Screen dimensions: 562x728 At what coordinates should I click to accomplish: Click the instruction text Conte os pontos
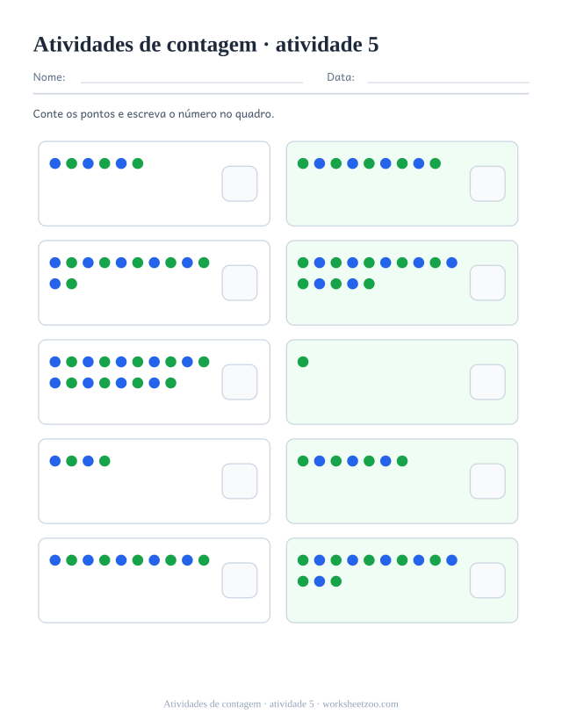pos(74,114)
